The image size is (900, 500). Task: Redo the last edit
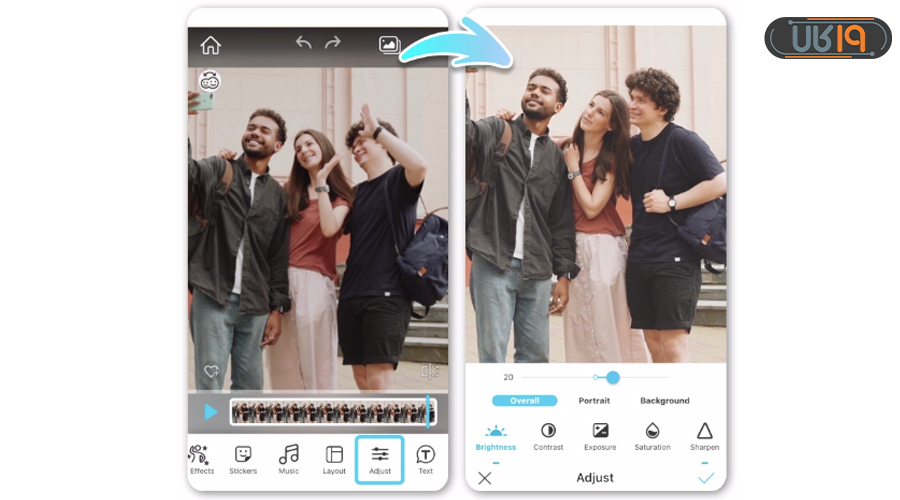tap(333, 43)
